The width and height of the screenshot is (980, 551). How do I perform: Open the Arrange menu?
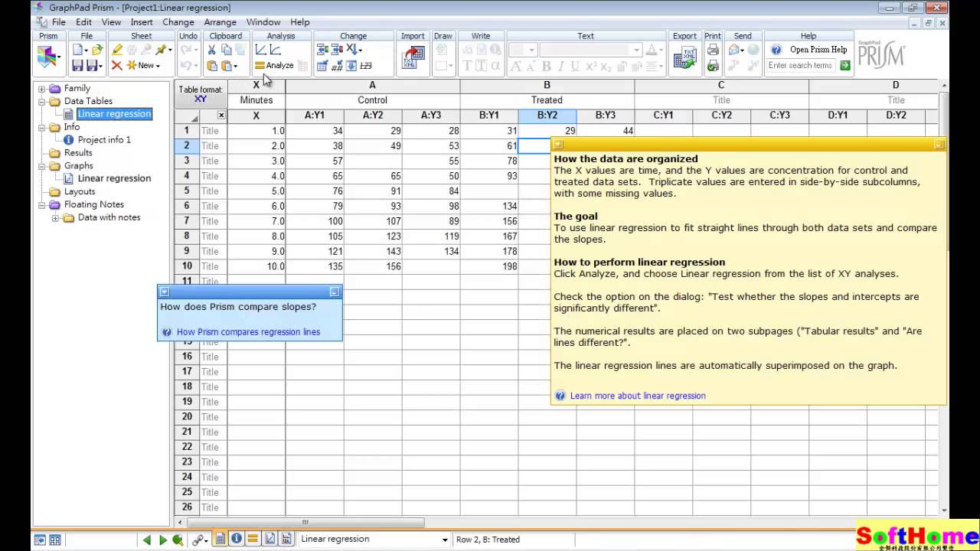[x=220, y=22]
